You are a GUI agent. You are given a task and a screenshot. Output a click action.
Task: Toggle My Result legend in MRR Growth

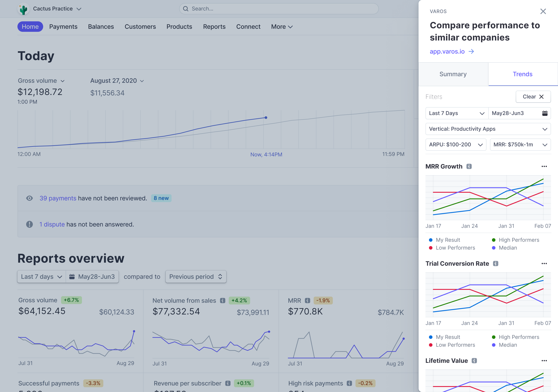448,240
